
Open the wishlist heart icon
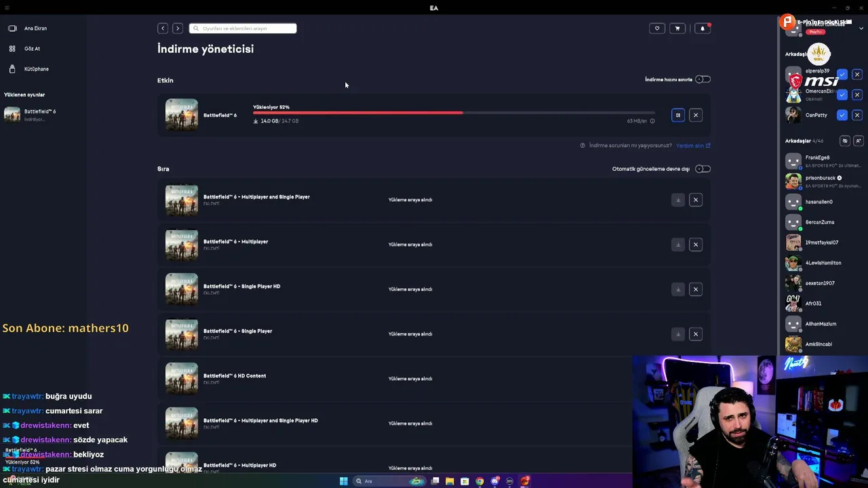tap(656, 28)
